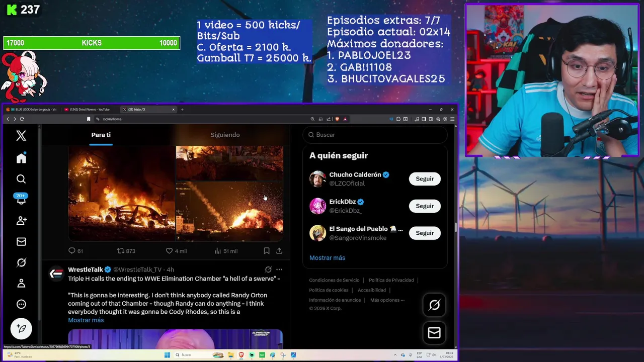Screen dimensions: 644x362
Task: Open Brave Shields lion icon
Action: 337,119
